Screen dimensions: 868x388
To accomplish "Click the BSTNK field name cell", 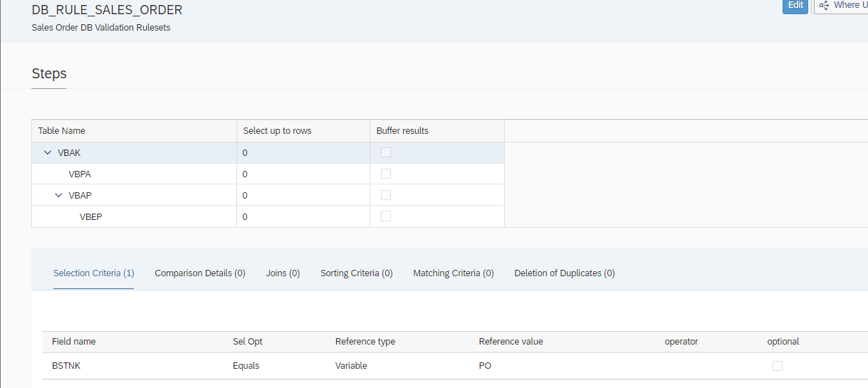I will pyautogui.click(x=67, y=366).
